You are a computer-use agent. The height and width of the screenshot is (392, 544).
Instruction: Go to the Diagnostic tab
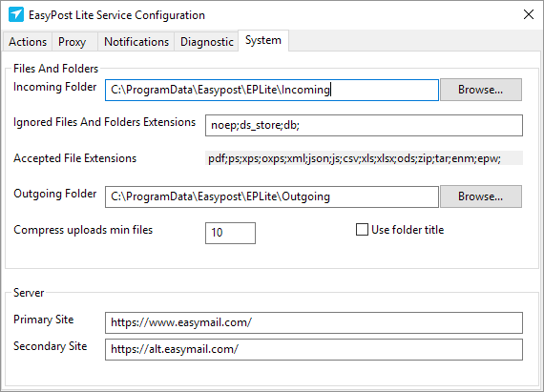tap(207, 42)
